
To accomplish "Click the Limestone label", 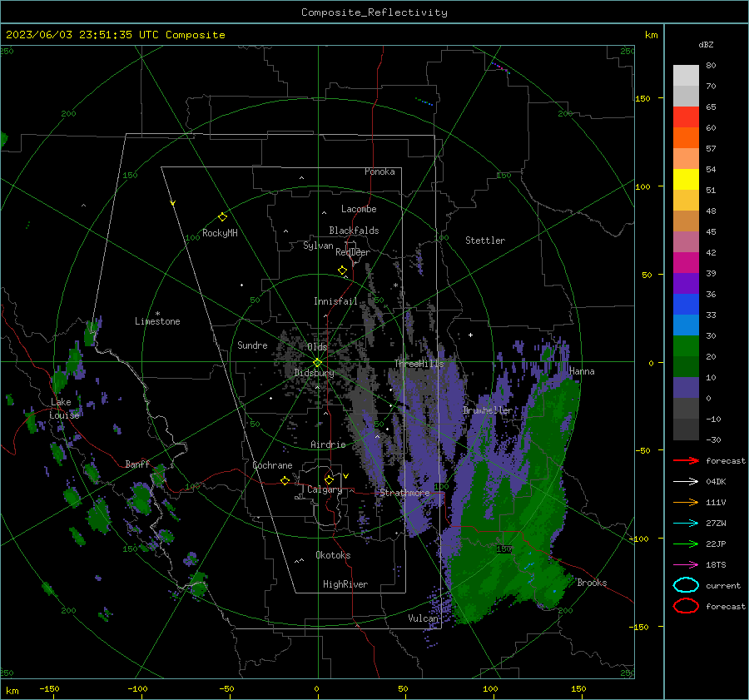I will (157, 321).
